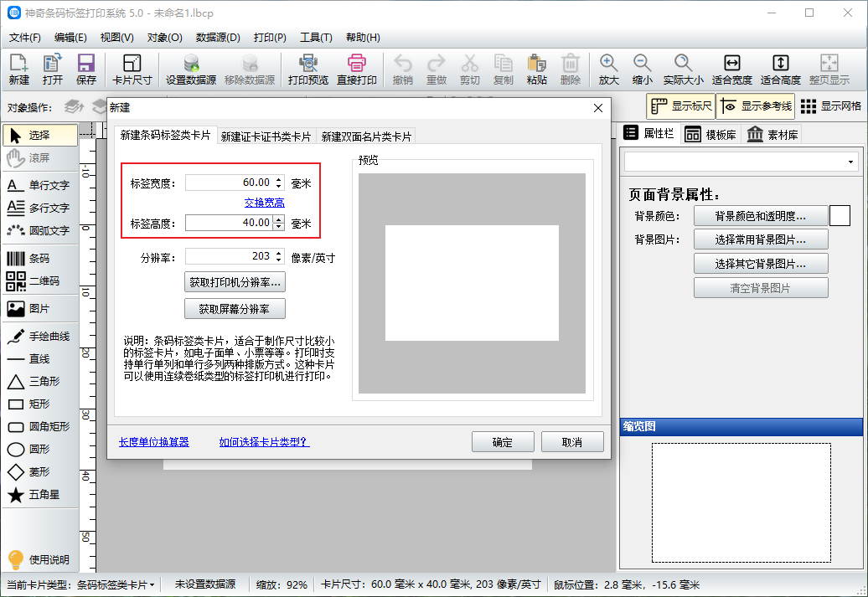Switch to 新建证卡证书类卡片 tab
This screenshot has width=868, height=597.
tap(266, 136)
